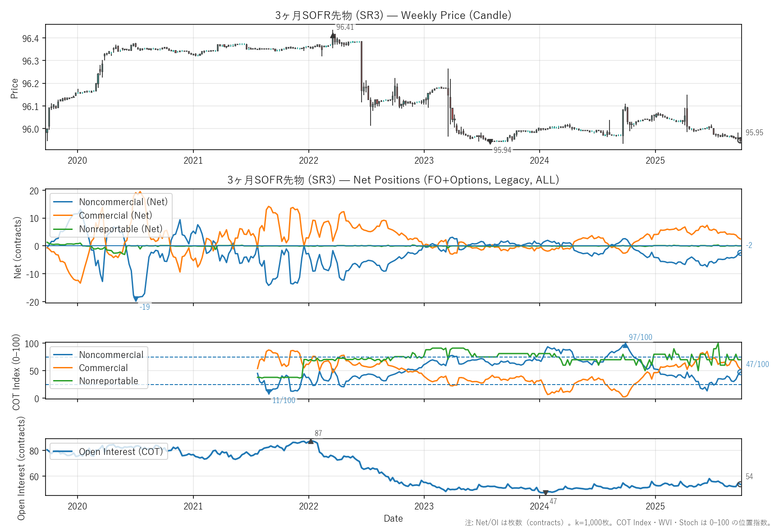
Task: Click the Open Interest low marker at 47
Action: click(545, 493)
